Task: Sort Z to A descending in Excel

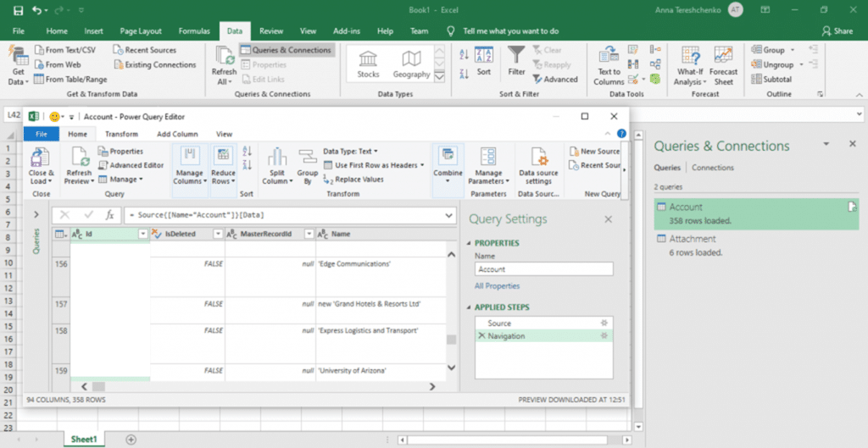Action: click(465, 73)
